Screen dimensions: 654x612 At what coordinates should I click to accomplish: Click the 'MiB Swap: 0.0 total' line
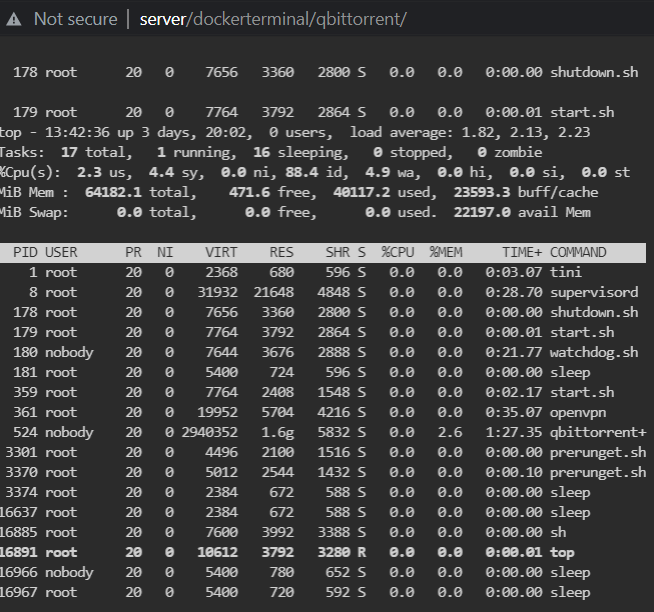[295, 212]
